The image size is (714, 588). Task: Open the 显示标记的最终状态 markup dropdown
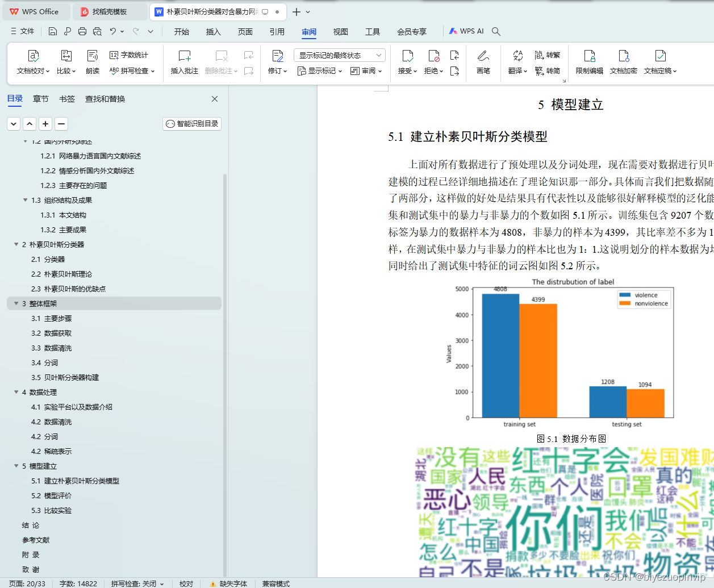pos(339,55)
